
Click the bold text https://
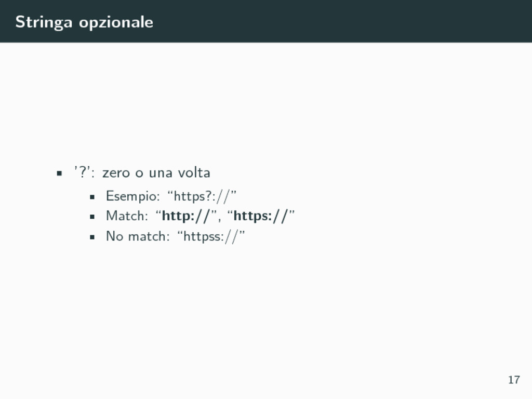click(x=261, y=216)
